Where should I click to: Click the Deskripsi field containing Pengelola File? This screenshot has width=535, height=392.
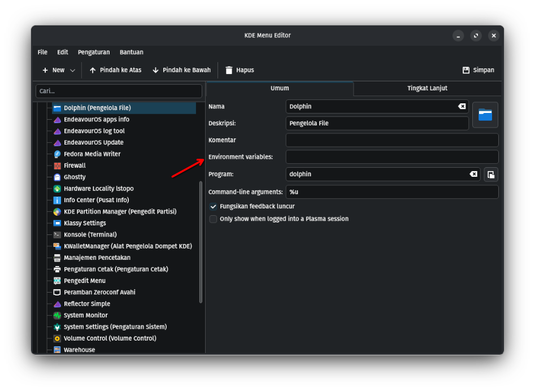point(377,124)
